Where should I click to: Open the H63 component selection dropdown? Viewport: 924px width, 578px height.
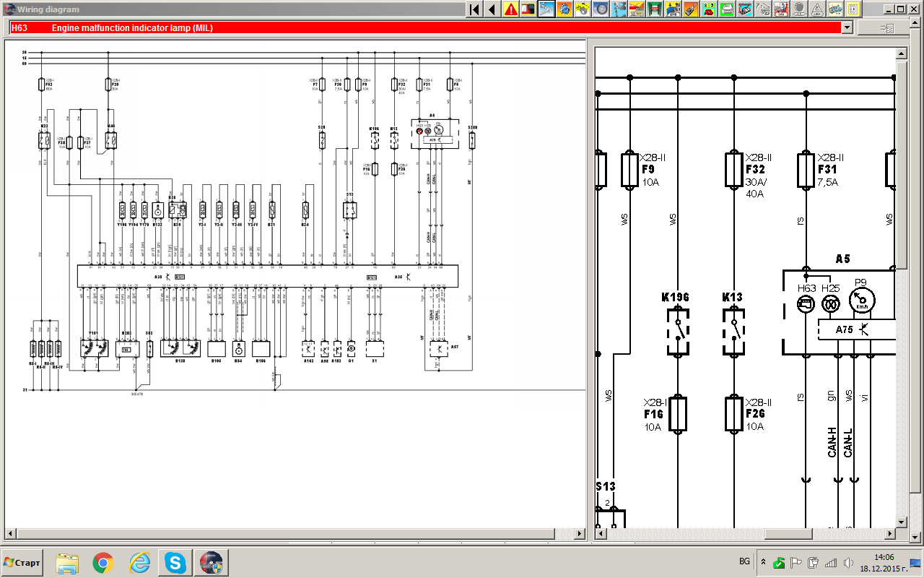(x=847, y=27)
